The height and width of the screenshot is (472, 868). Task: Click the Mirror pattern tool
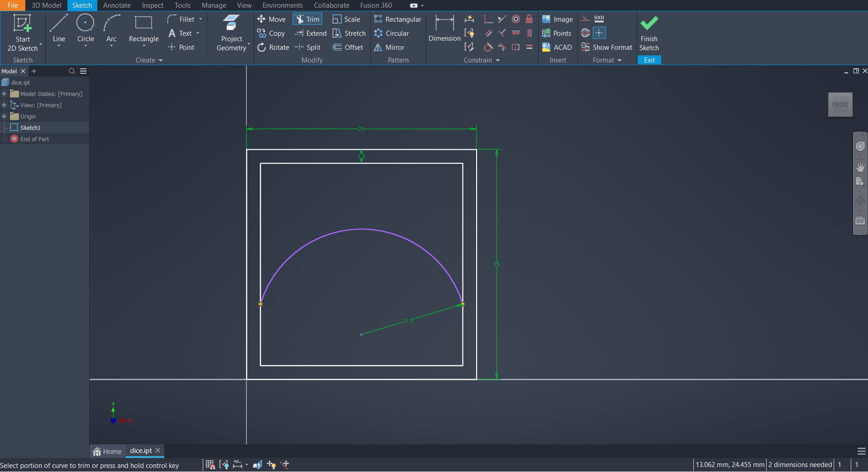pos(389,47)
